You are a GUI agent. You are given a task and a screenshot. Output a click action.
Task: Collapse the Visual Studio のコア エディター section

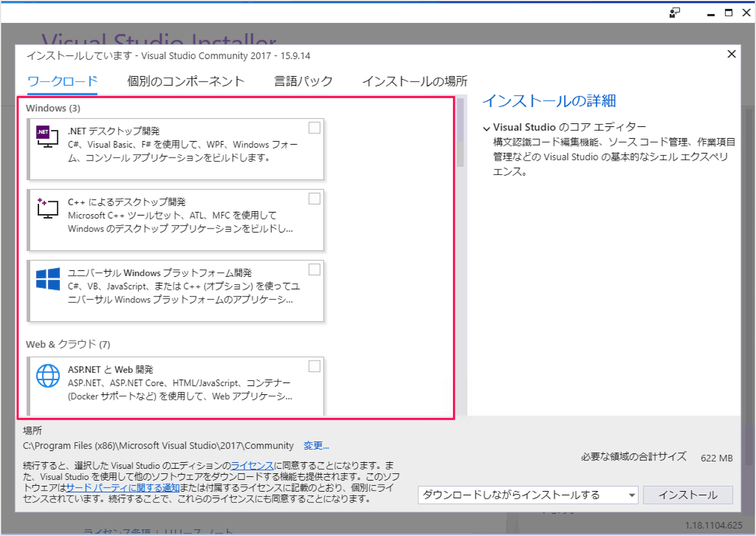pyautogui.click(x=486, y=128)
